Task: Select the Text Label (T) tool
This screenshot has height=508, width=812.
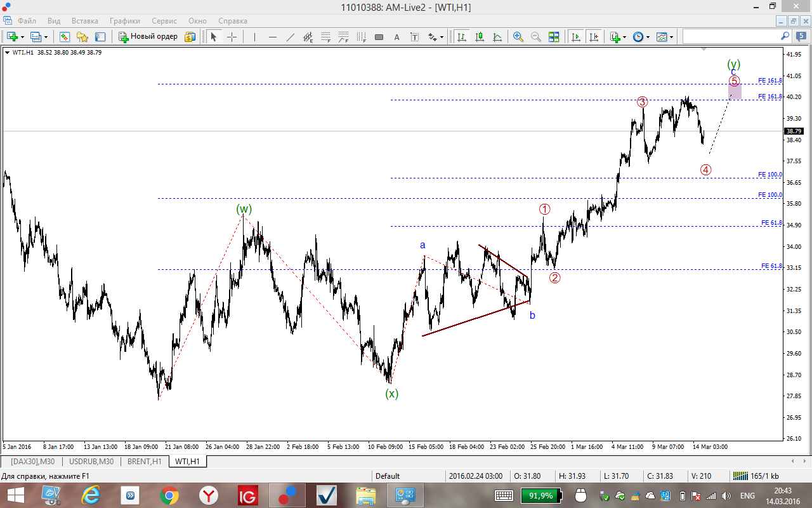Action: click(415, 37)
